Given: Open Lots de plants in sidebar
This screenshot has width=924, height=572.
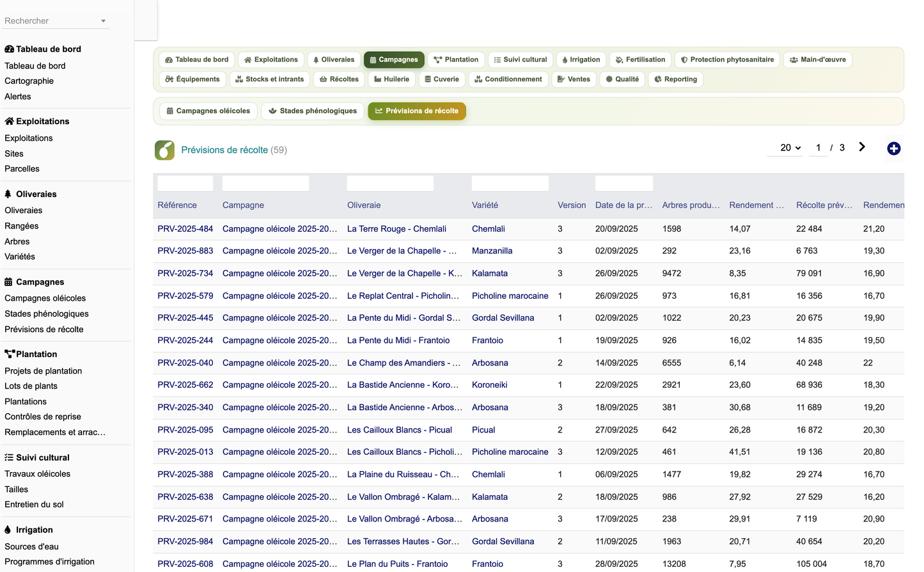Looking at the screenshot, I should click(x=31, y=386).
